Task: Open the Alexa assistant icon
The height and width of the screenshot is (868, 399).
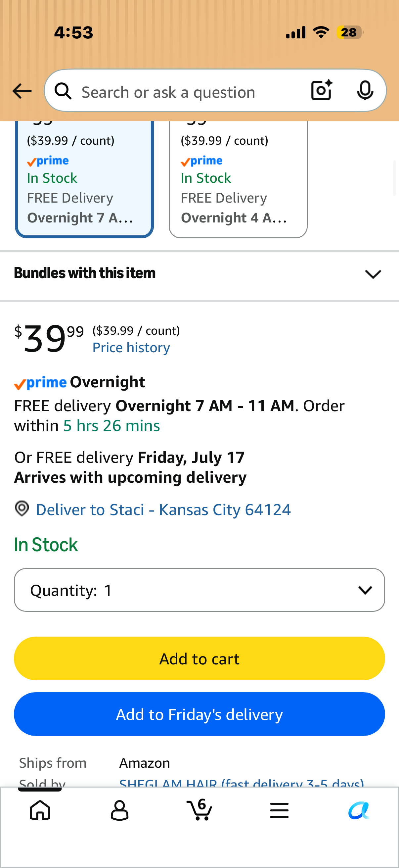Action: pos(359,810)
